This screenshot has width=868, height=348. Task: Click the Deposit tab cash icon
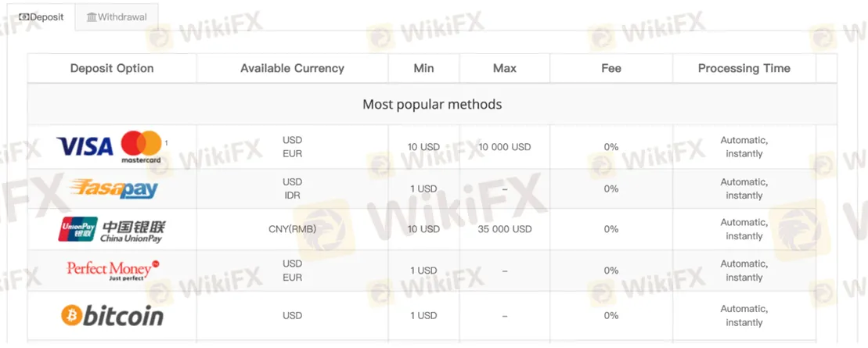pyautogui.click(x=24, y=16)
